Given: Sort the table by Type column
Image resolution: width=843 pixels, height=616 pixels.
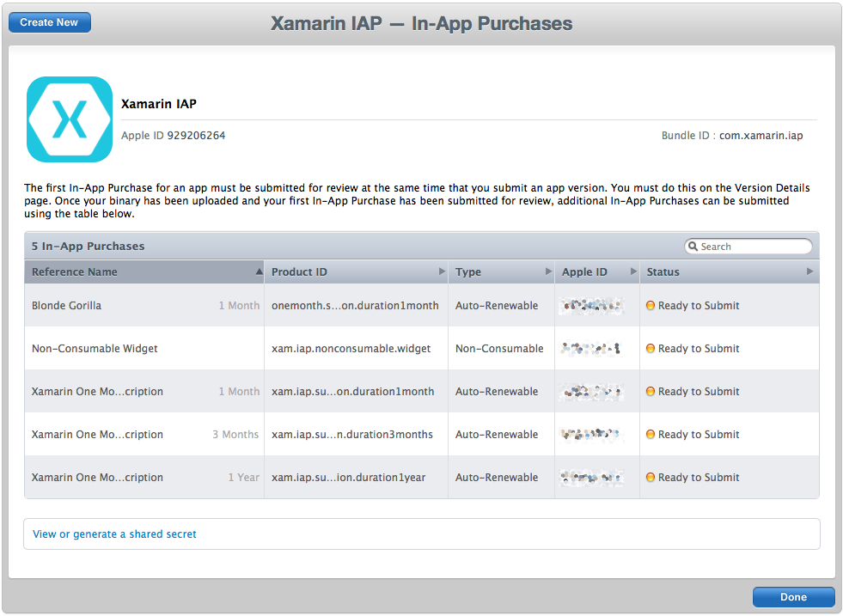Looking at the screenshot, I should click(468, 271).
